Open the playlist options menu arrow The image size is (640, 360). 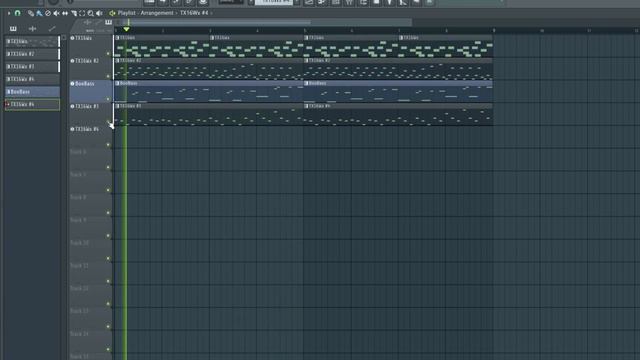tap(9, 13)
